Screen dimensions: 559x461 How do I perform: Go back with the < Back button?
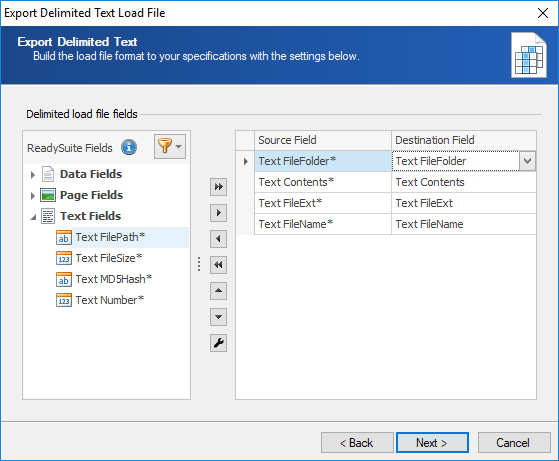357,443
